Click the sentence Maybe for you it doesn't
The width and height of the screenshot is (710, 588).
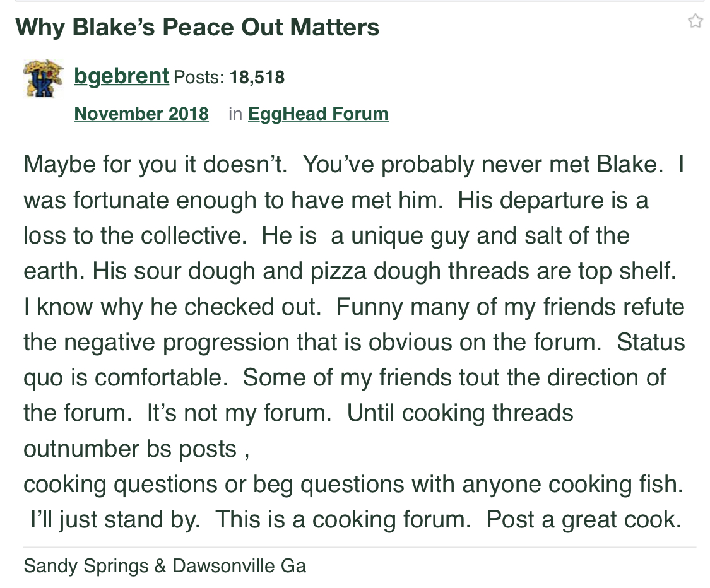156,165
